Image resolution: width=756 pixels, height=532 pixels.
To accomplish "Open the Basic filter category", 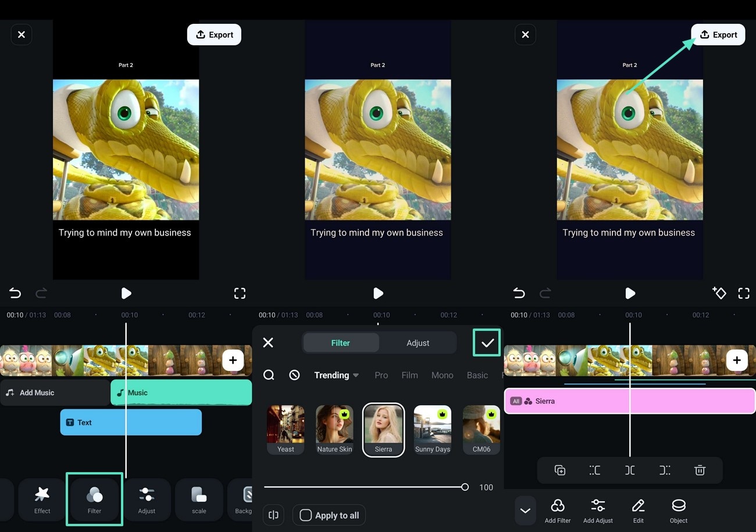I will (x=477, y=375).
